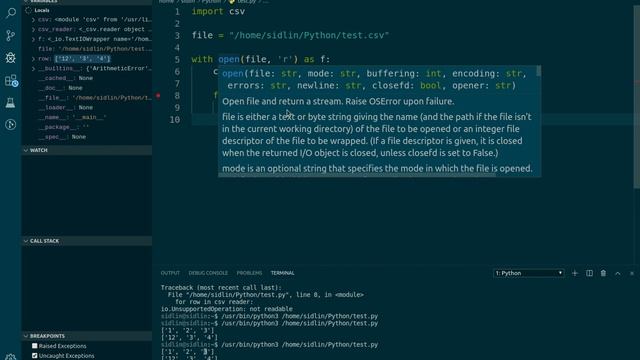The image size is (640, 360).
Task: Switch to the OUTPUT tab
Action: click(x=170, y=273)
